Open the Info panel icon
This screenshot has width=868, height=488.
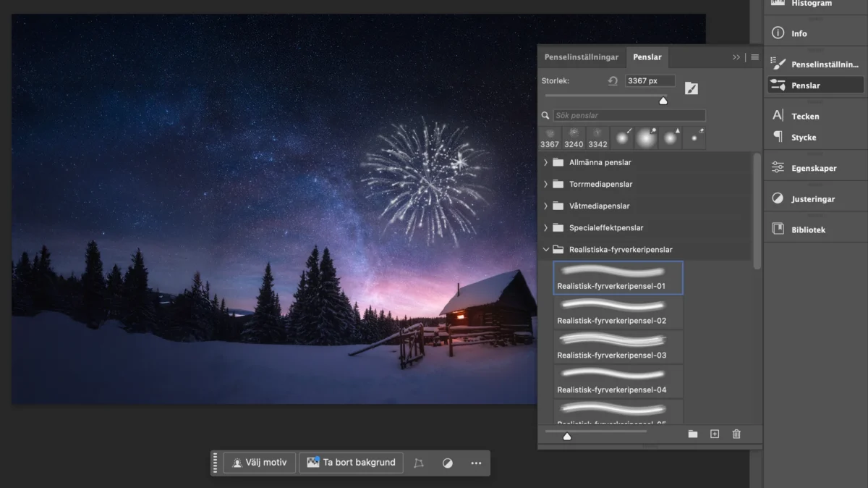(778, 33)
